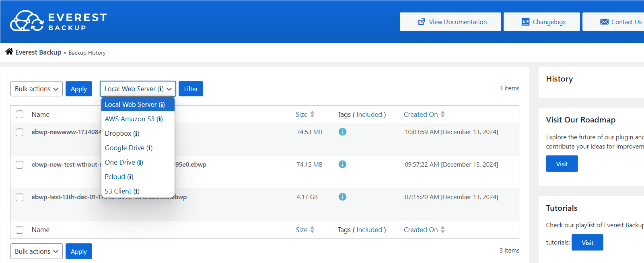Collapse the Local Web Server location dropdown

pos(138,89)
